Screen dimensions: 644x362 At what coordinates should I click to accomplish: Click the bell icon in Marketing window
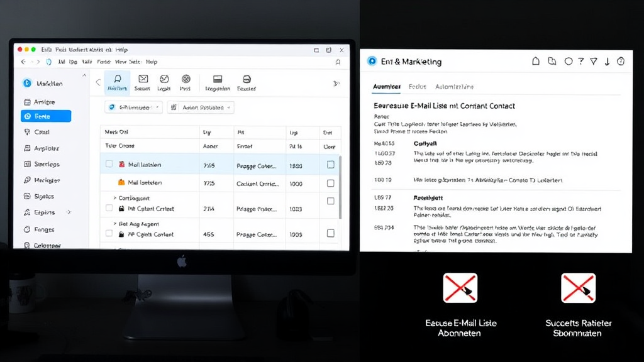[x=536, y=61]
